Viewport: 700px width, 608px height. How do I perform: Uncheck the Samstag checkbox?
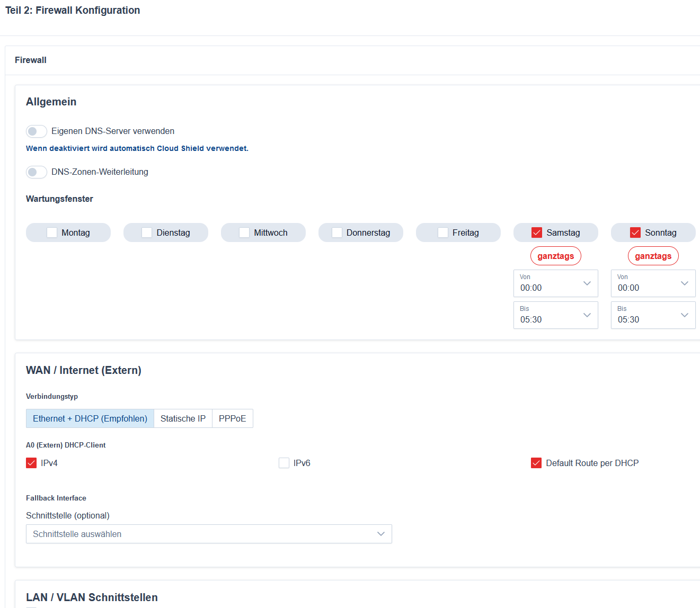537,232
